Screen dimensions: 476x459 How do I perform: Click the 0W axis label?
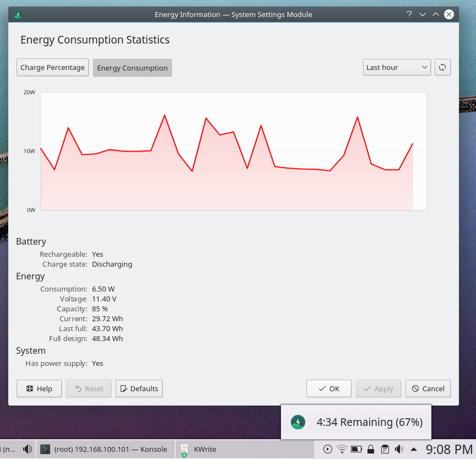pos(31,210)
